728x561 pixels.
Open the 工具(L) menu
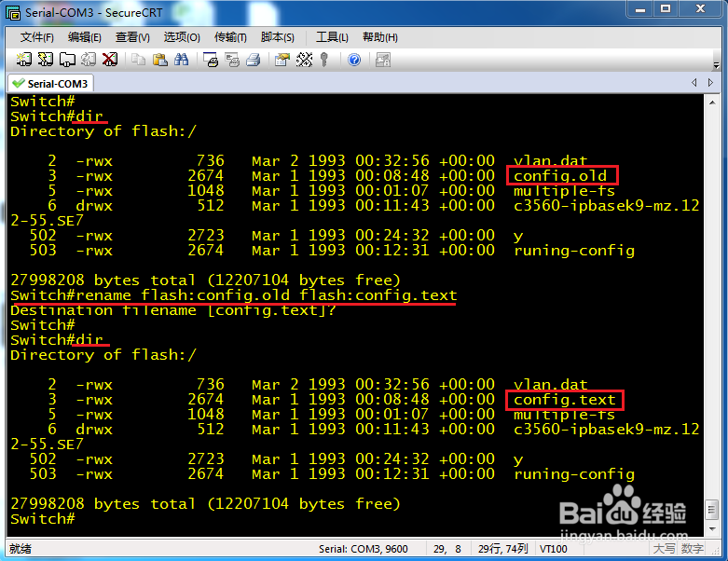[332, 37]
